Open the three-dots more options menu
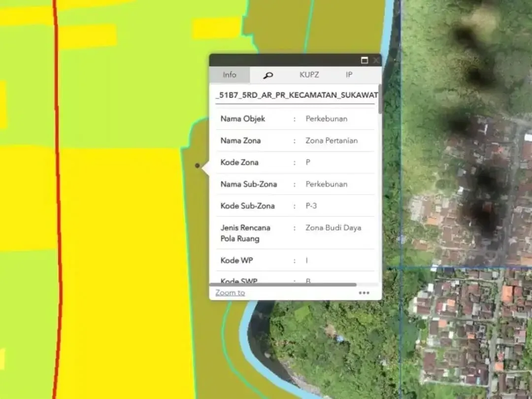 pyautogui.click(x=364, y=293)
